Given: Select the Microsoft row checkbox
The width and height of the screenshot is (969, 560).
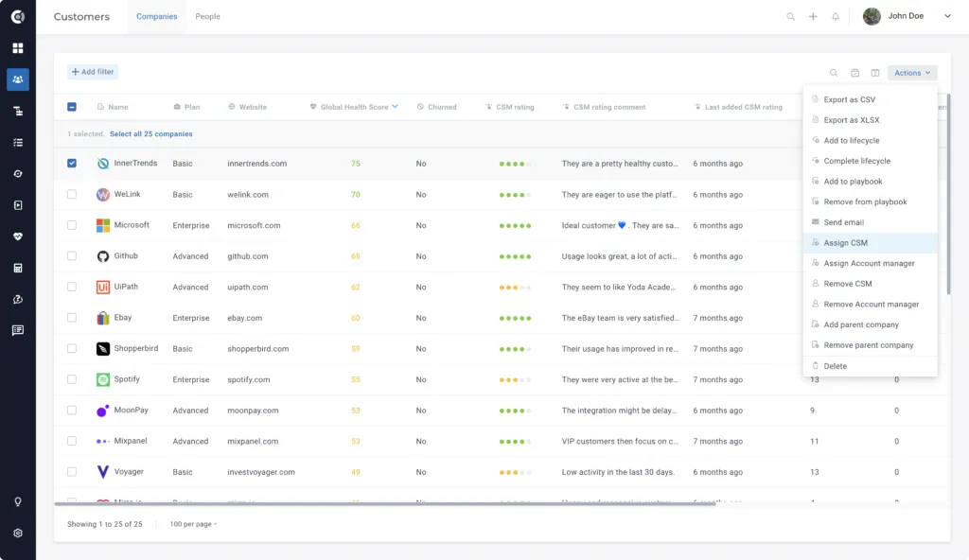Looking at the screenshot, I should click(72, 225).
